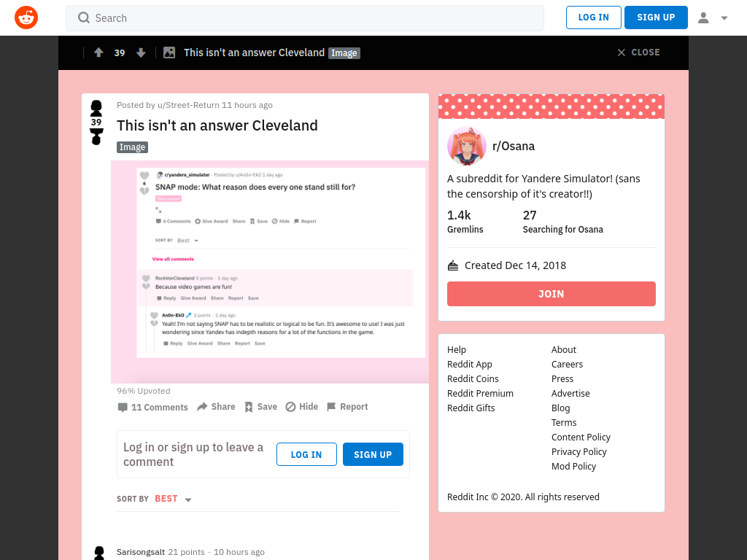The width and height of the screenshot is (747, 560).
Task: Open the user profile icon
Action: pos(703,17)
